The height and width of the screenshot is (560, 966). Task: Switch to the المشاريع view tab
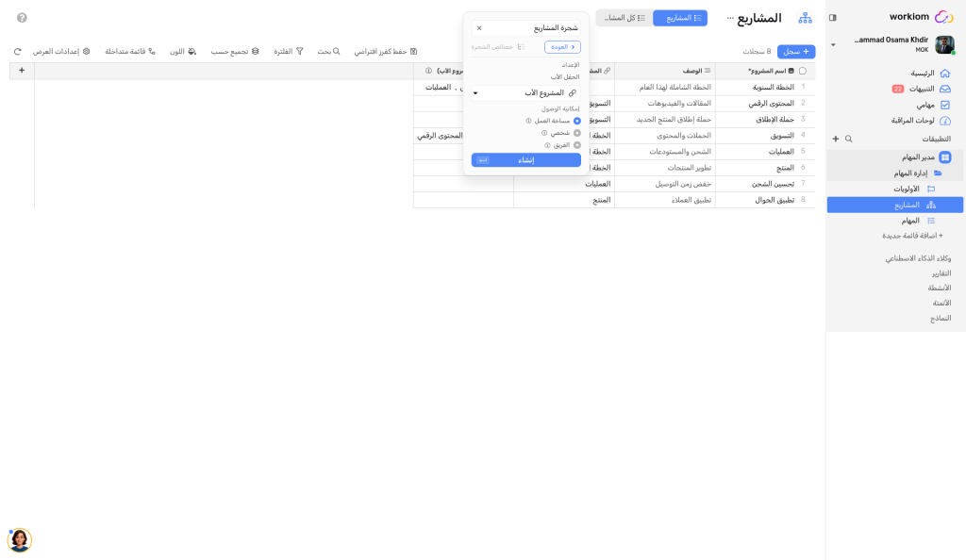click(680, 18)
